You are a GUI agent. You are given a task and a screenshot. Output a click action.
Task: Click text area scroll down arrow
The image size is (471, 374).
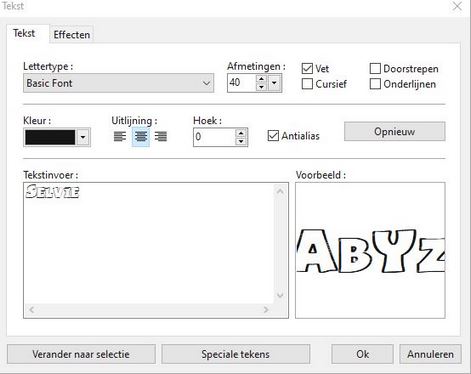pyautogui.click(x=280, y=295)
